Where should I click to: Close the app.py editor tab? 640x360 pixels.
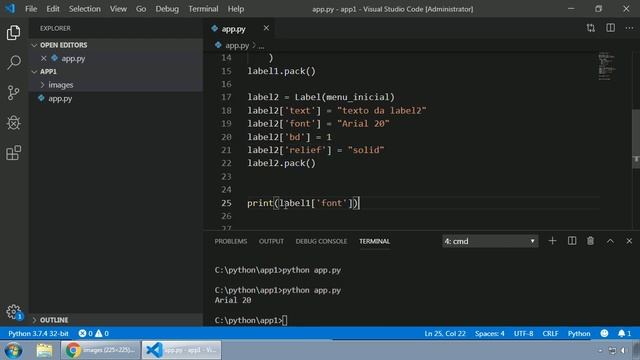tap(266, 28)
